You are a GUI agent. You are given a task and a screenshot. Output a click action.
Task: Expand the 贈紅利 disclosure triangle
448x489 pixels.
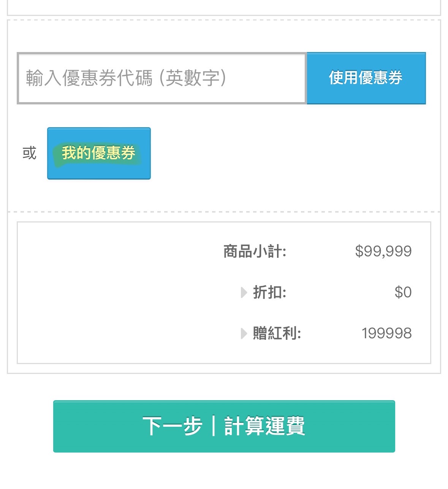coord(244,333)
